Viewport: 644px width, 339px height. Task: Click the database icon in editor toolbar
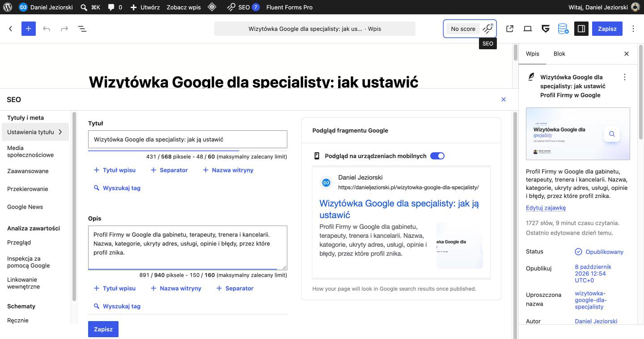pyautogui.click(x=563, y=29)
